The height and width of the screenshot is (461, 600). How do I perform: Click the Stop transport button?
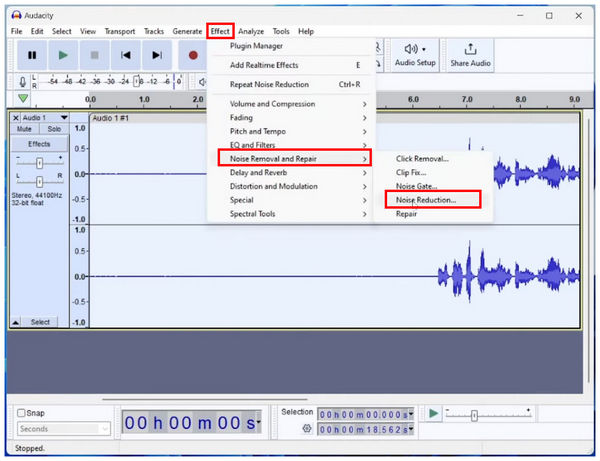[x=94, y=55]
